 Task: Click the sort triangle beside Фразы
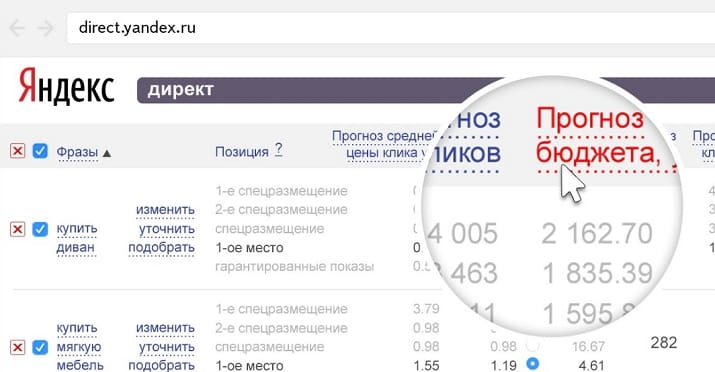click(107, 153)
